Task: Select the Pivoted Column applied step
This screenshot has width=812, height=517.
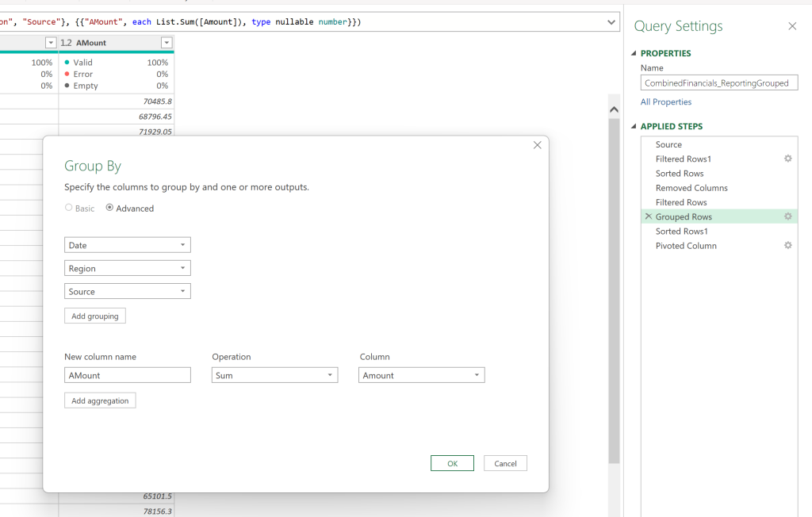Action: click(x=718, y=246)
